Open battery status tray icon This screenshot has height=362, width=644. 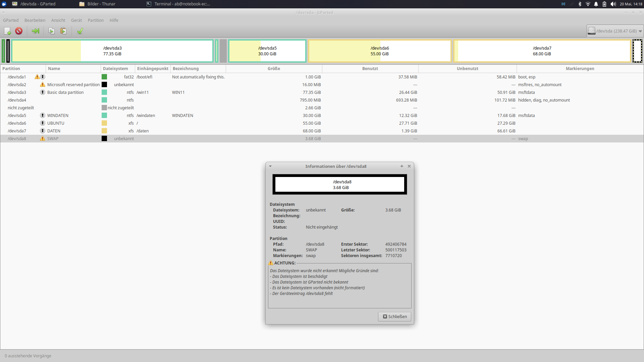(x=604, y=4)
